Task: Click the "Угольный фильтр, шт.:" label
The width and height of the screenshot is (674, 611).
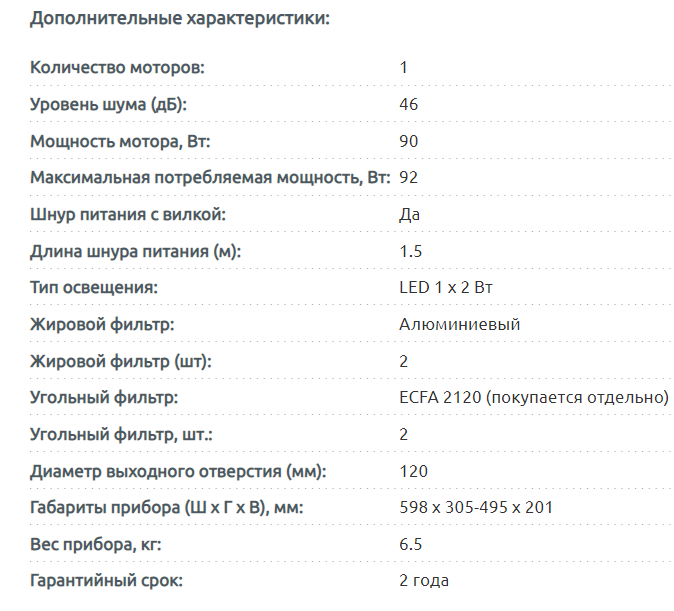Action: pyautogui.click(x=121, y=435)
